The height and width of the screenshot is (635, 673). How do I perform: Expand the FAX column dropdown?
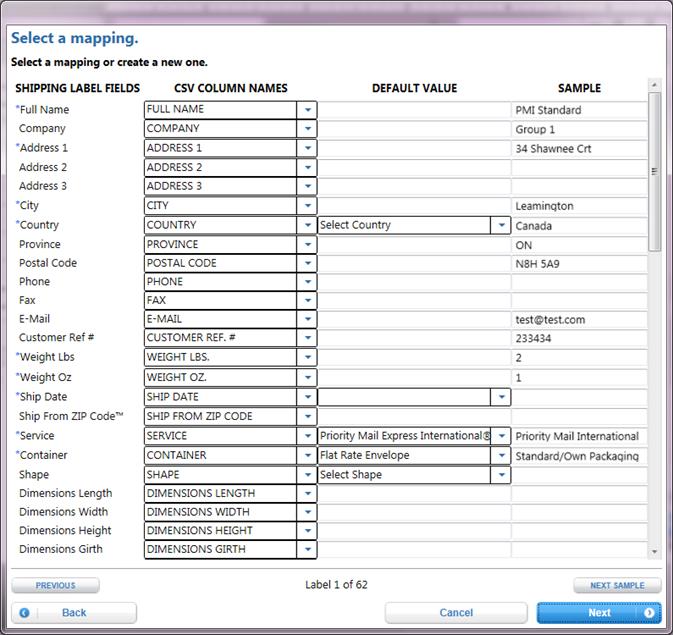pyautogui.click(x=307, y=301)
